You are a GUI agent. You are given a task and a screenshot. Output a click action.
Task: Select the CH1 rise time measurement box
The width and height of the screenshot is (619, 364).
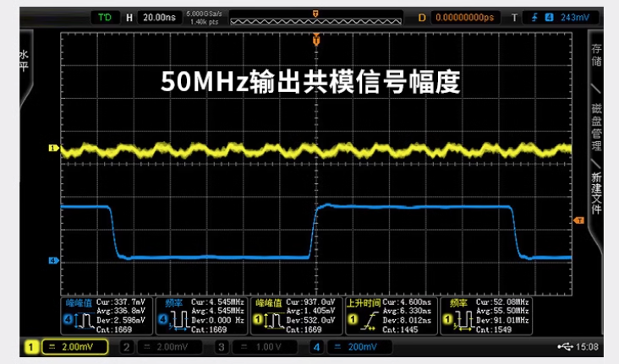coord(393,315)
